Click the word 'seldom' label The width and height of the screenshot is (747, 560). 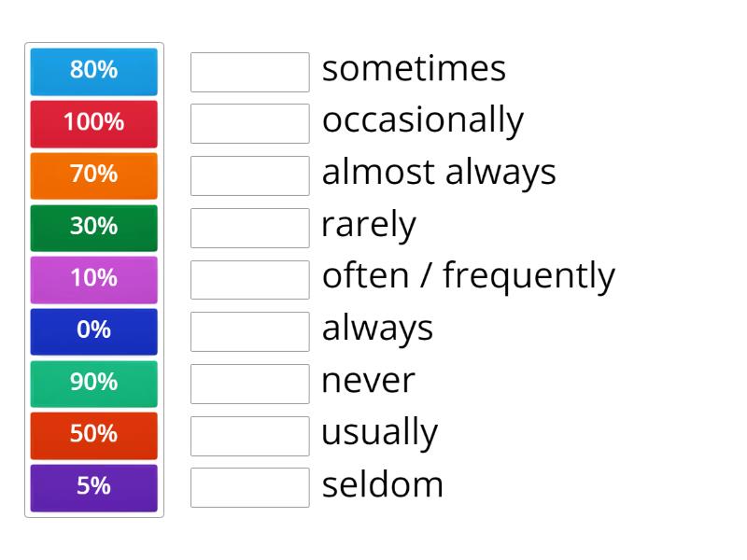pos(382,485)
